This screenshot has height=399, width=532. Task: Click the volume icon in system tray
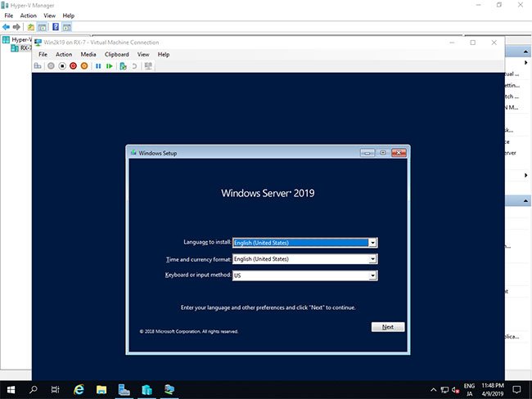[456, 390]
